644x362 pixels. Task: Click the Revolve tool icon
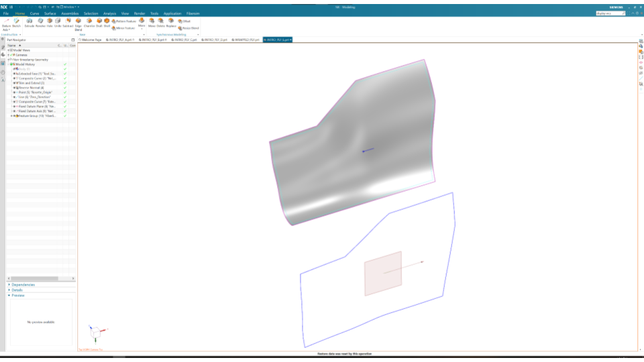pos(40,22)
